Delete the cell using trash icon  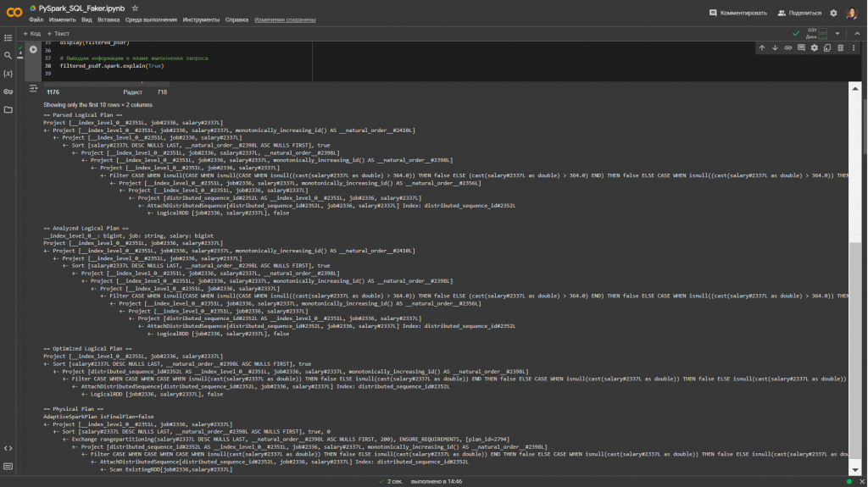coord(841,47)
